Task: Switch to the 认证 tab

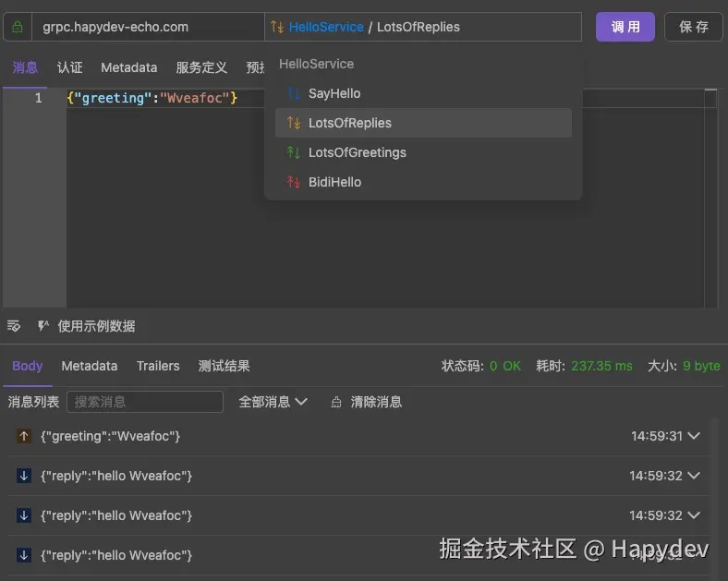Action: pyautogui.click(x=69, y=67)
